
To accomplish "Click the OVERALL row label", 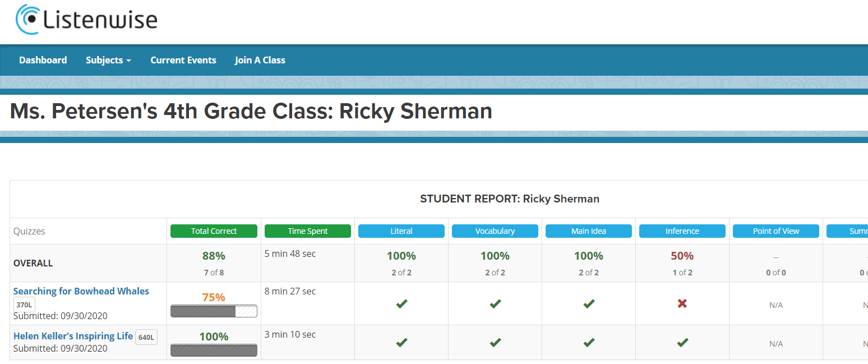I will pyautogui.click(x=33, y=262).
